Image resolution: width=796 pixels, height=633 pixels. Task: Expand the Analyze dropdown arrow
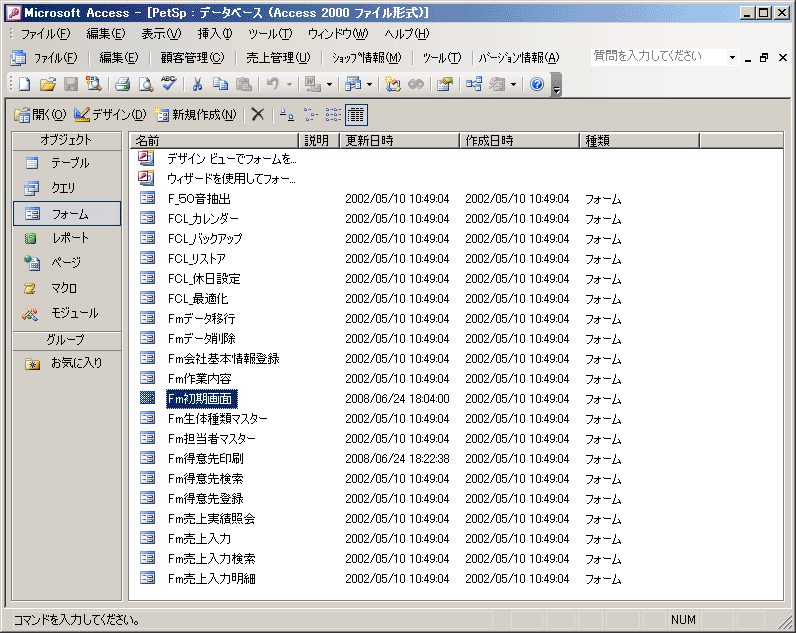(x=368, y=85)
